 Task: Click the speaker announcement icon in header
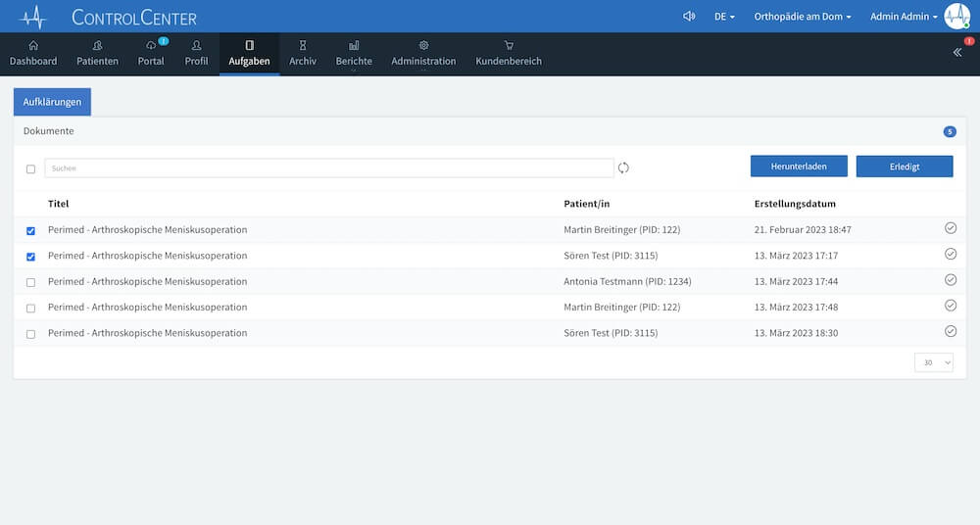689,17
